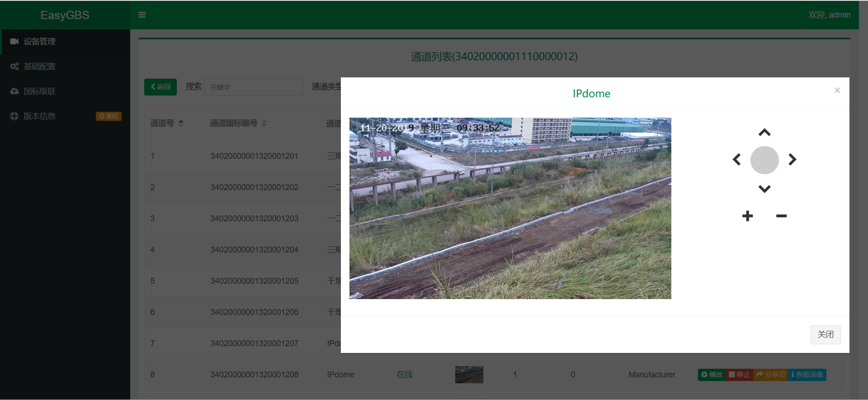Click the 停止 stop button in row 8
This screenshot has width=868, height=400.
[740, 375]
